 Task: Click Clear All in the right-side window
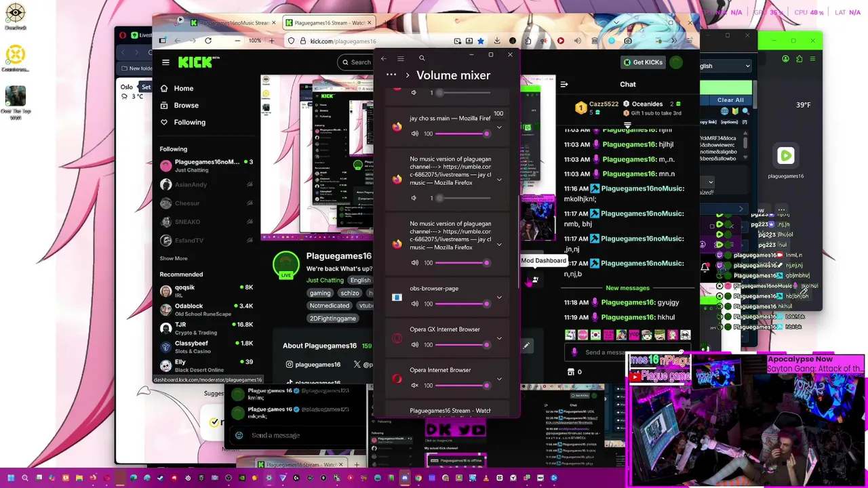(x=730, y=100)
